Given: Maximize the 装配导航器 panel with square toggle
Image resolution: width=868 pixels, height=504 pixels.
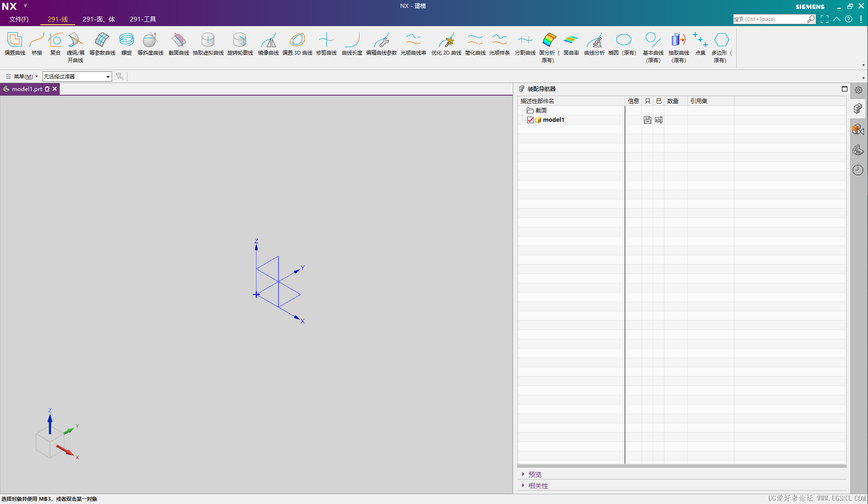Looking at the screenshot, I should coord(844,89).
